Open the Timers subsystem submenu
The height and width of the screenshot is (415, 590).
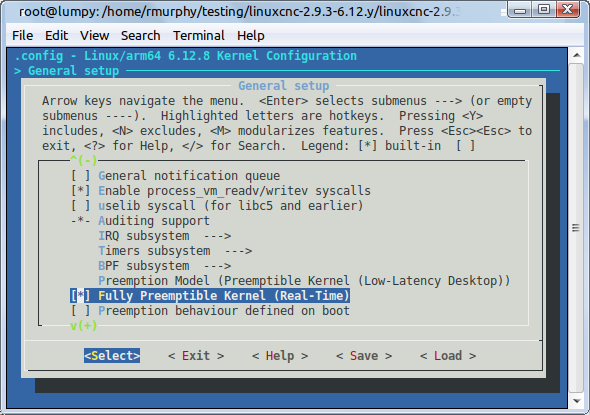pyautogui.click(x=175, y=251)
